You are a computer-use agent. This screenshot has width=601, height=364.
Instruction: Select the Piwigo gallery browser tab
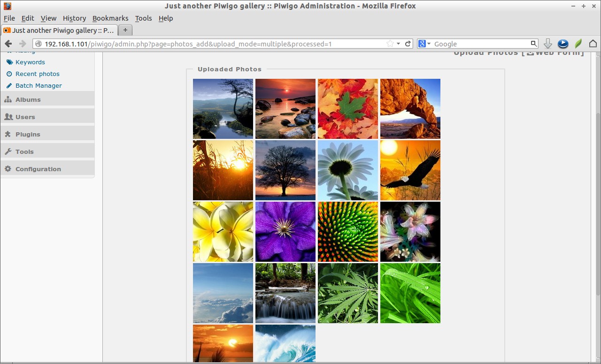coord(59,30)
